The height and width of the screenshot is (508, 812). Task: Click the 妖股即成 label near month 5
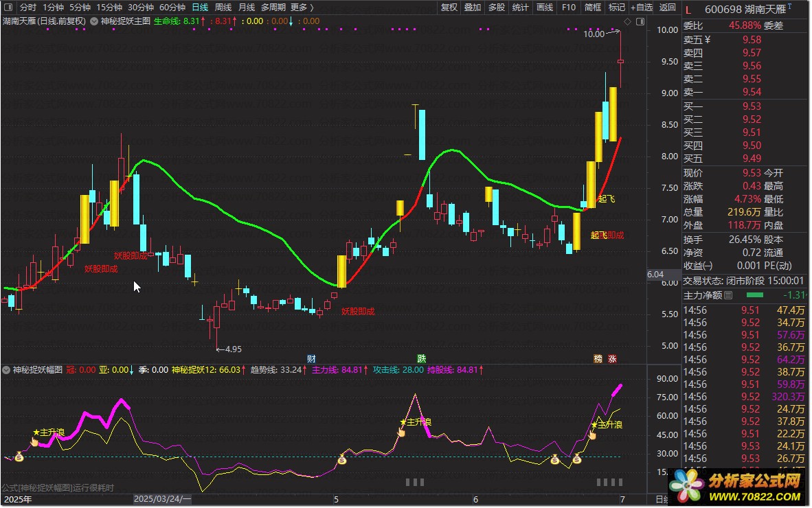point(358,312)
